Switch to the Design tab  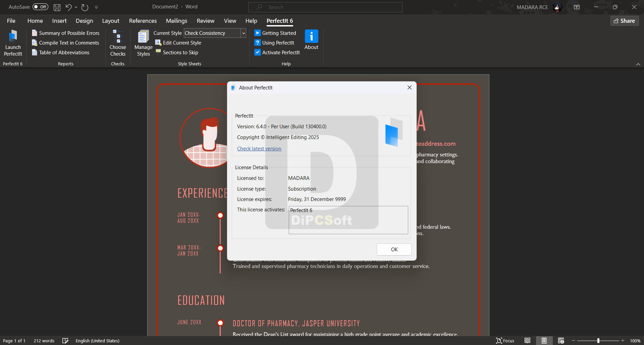click(x=84, y=21)
